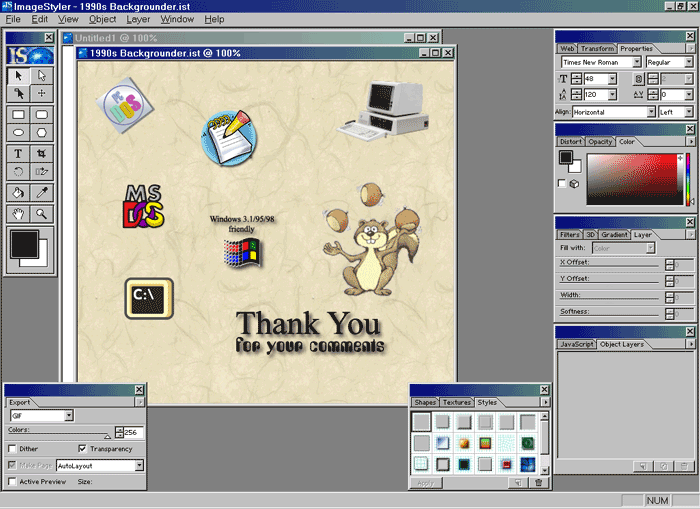Enable the Dither checkbox

(x=12, y=449)
